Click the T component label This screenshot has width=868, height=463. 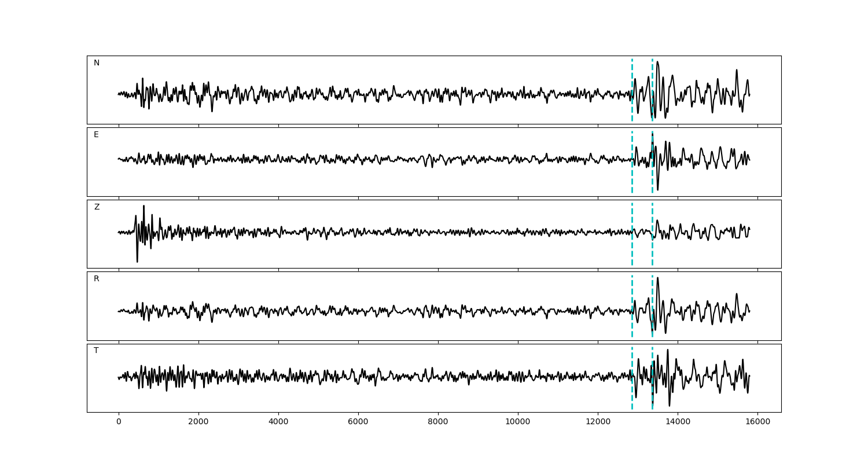pyautogui.click(x=96, y=351)
